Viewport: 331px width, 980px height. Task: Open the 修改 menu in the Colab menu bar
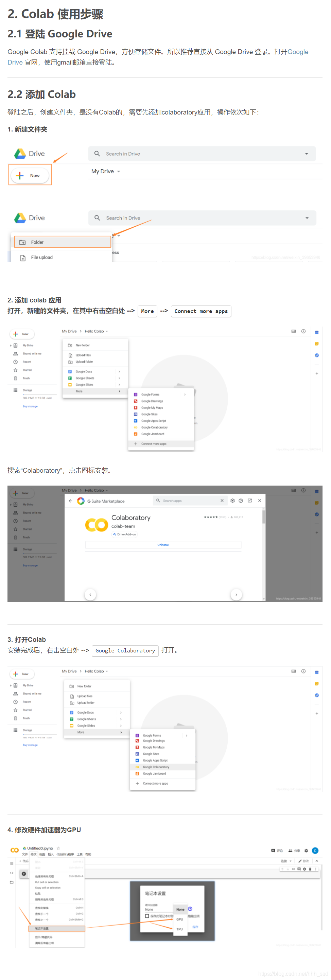(34, 854)
